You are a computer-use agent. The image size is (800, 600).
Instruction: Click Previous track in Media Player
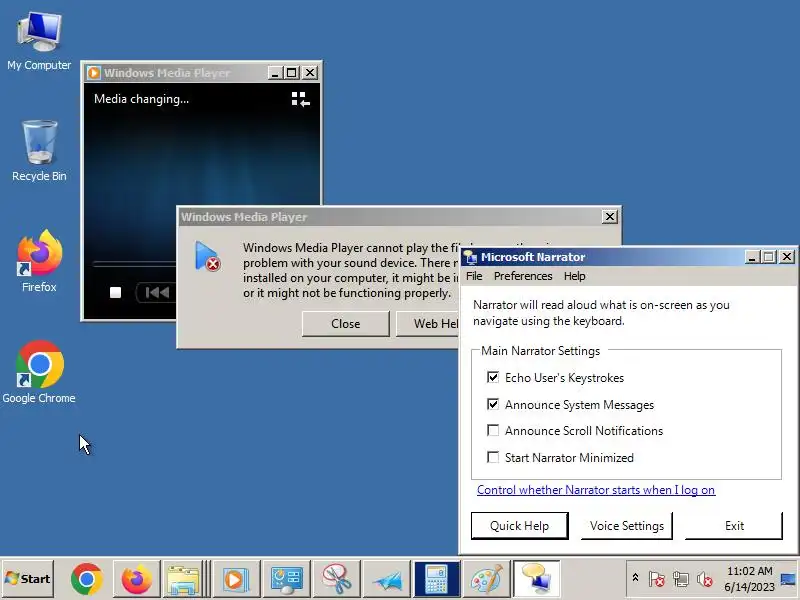pyautogui.click(x=156, y=292)
